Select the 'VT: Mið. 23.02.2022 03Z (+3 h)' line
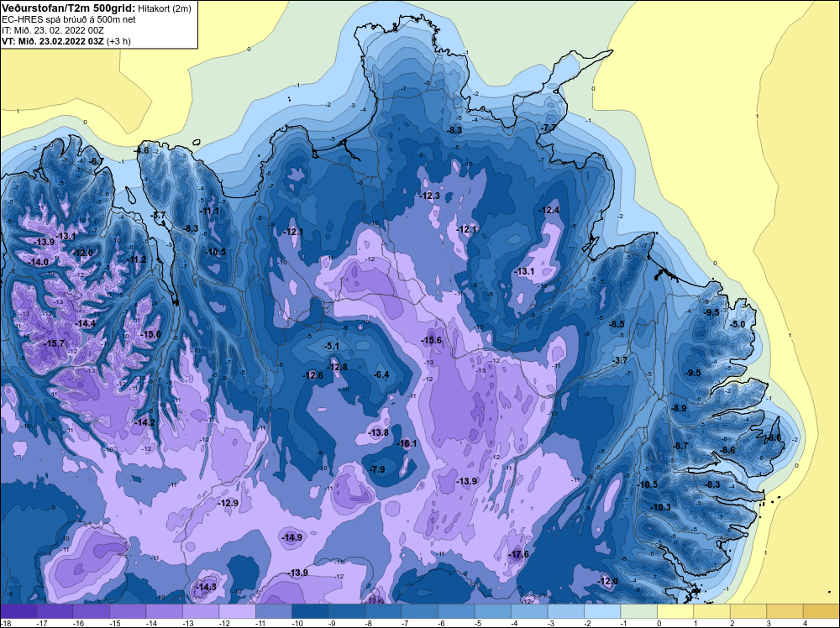This screenshot has height=628, width=840. pos(66,41)
